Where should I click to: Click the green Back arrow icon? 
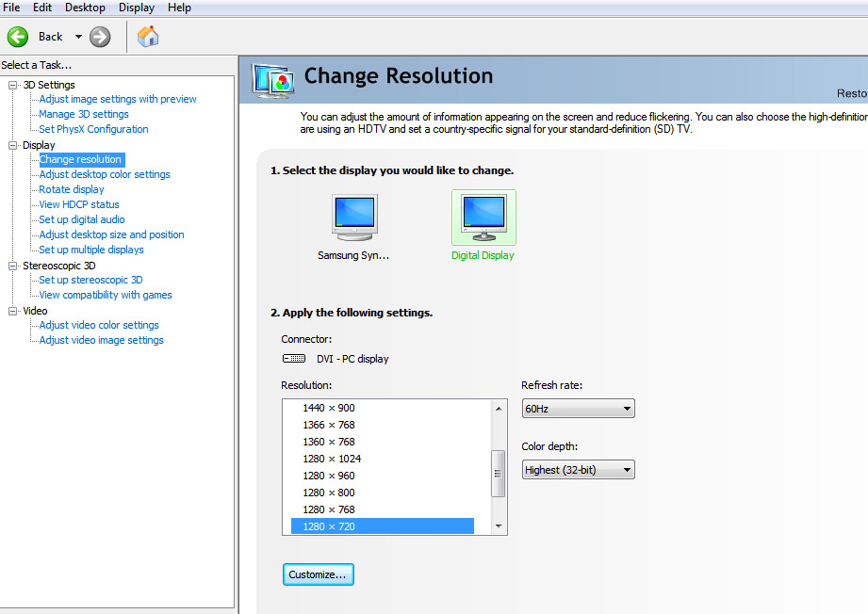(18, 37)
